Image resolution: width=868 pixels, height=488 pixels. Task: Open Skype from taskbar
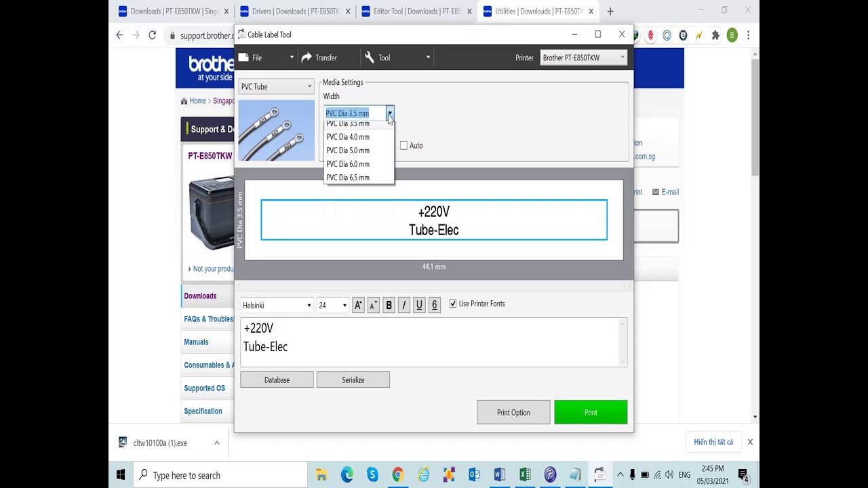[372, 475]
